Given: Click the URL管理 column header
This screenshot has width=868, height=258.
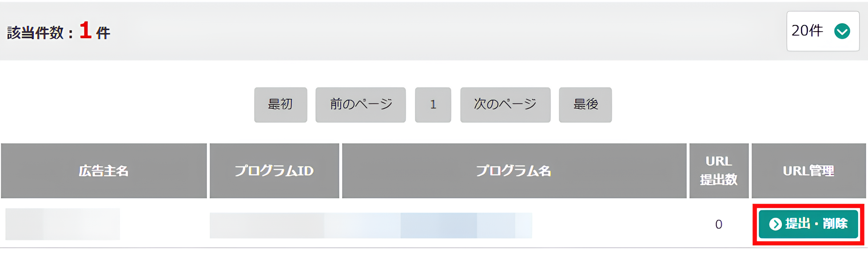Looking at the screenshot, I should coord(808,171).
